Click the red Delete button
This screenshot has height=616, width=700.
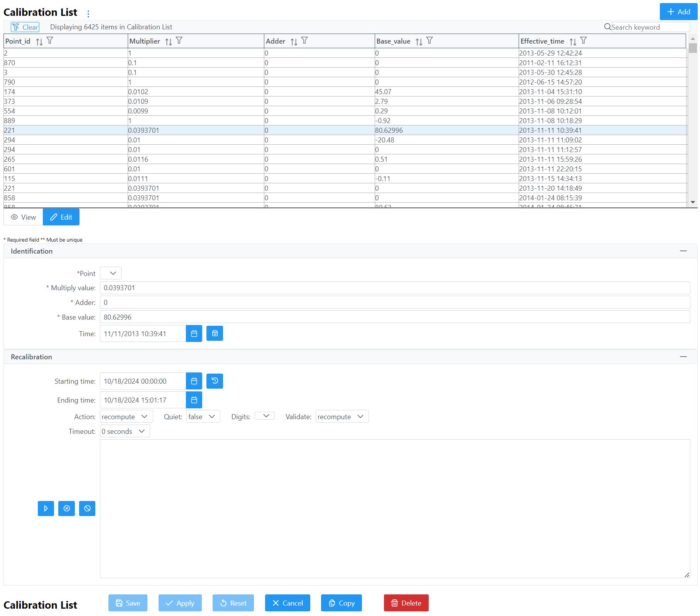pyautogui.click(x=406, y=603)
